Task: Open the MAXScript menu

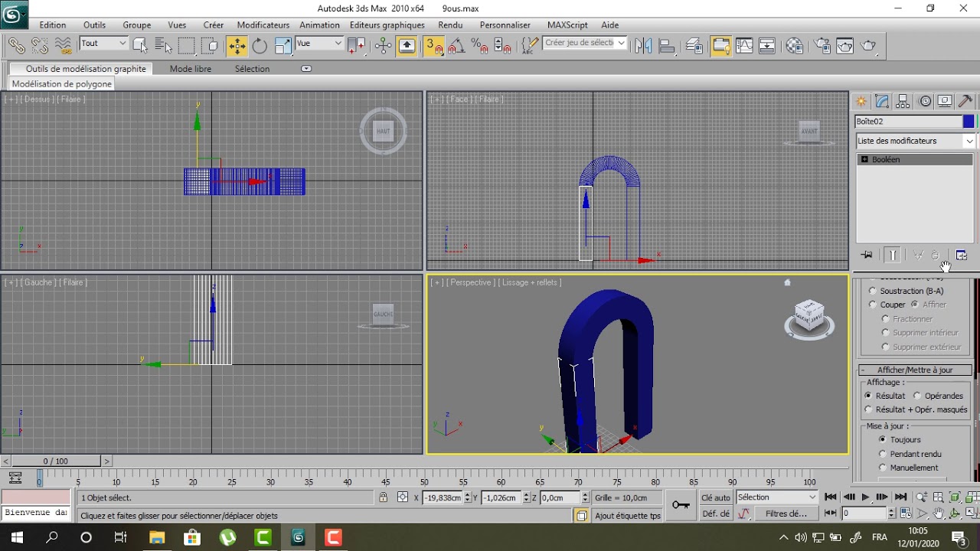Action: pyautogui.click(x=567, y=25)
